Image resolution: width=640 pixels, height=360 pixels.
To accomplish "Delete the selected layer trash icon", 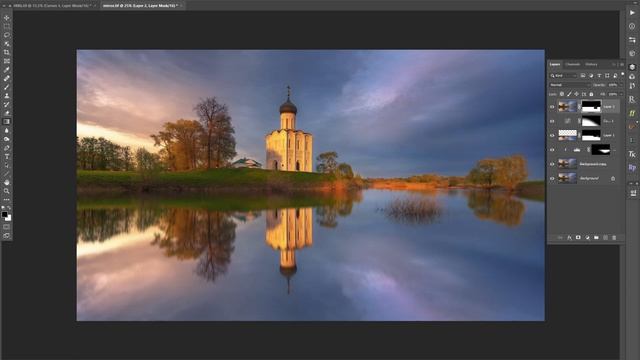I will pyautogui.click(x=614, y=238).
